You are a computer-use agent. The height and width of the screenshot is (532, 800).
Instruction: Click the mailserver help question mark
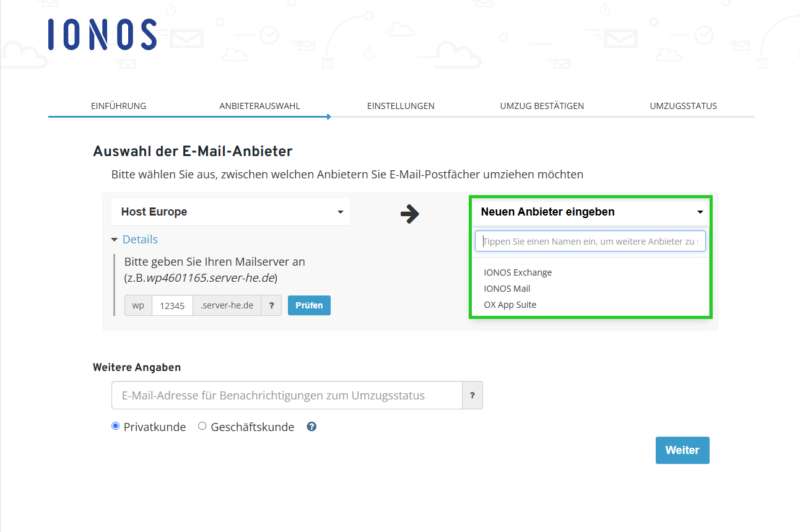tap(271, 305)
